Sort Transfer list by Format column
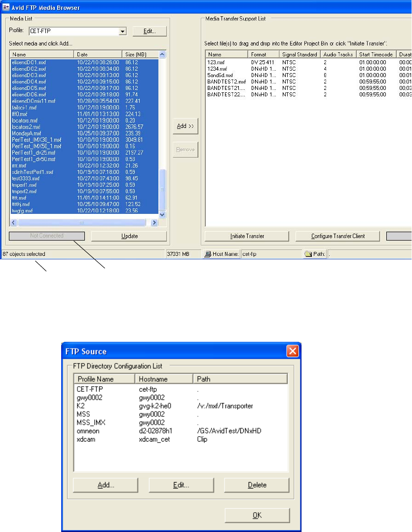Screen dimensions: 412x532 coord(263,54)
